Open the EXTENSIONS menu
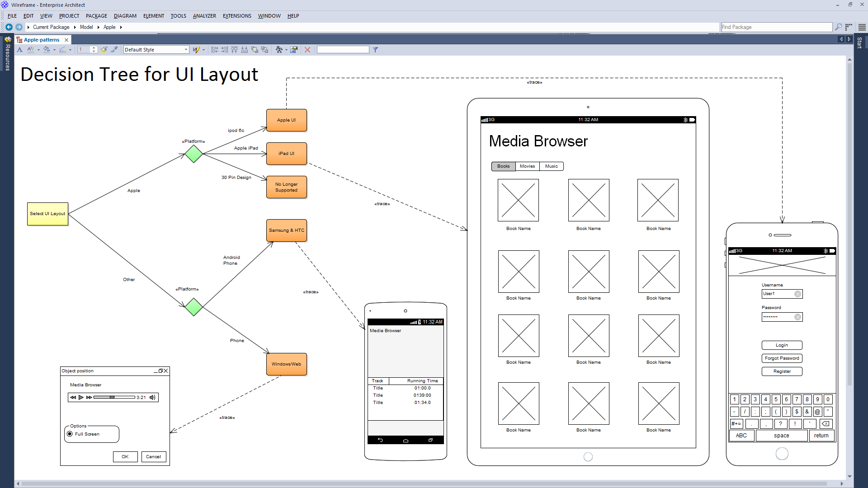Screen dimensions: 868x488 [x=237, y=16]
